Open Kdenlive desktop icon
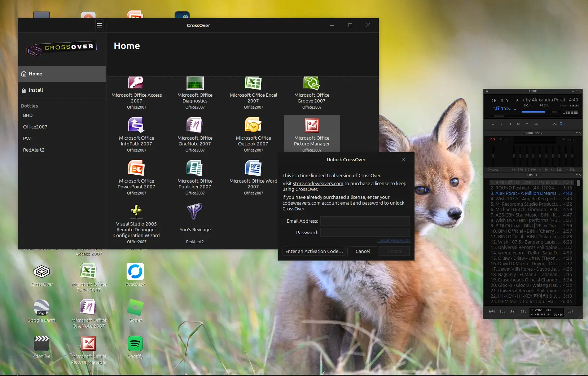This screenshot has height=376, width=588. point(41,347)
